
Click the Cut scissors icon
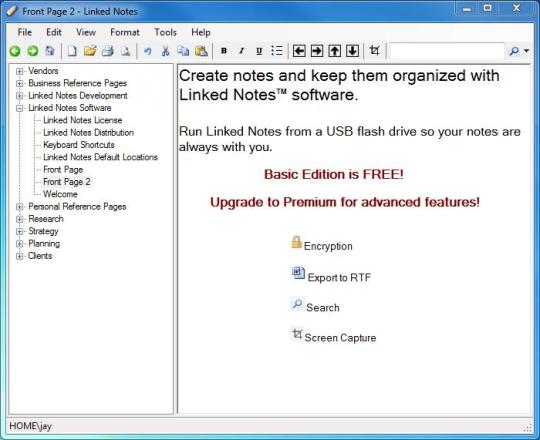click(166, 51)
